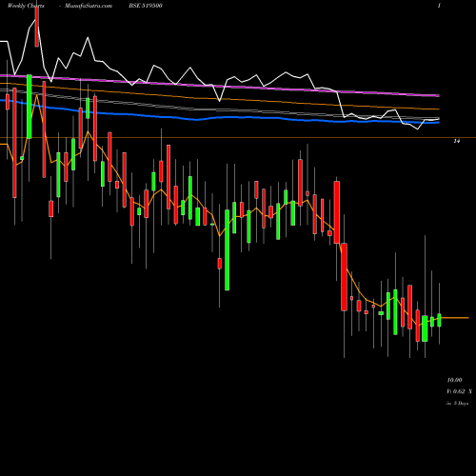Image resolution: width=476 pixels, height=476 pixels.
Task: Click the 'in 5 Days' label
Action: coord(457,404)
